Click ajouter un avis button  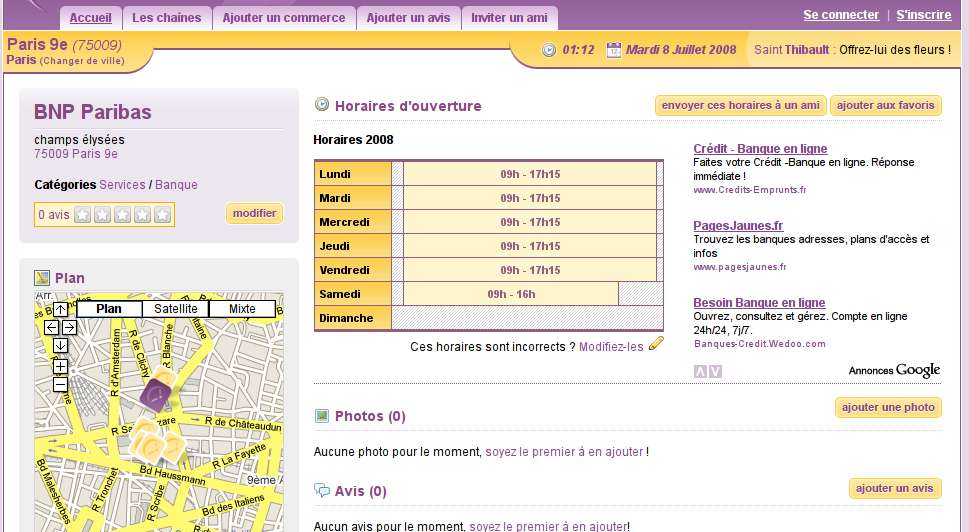tap(895, 488)
